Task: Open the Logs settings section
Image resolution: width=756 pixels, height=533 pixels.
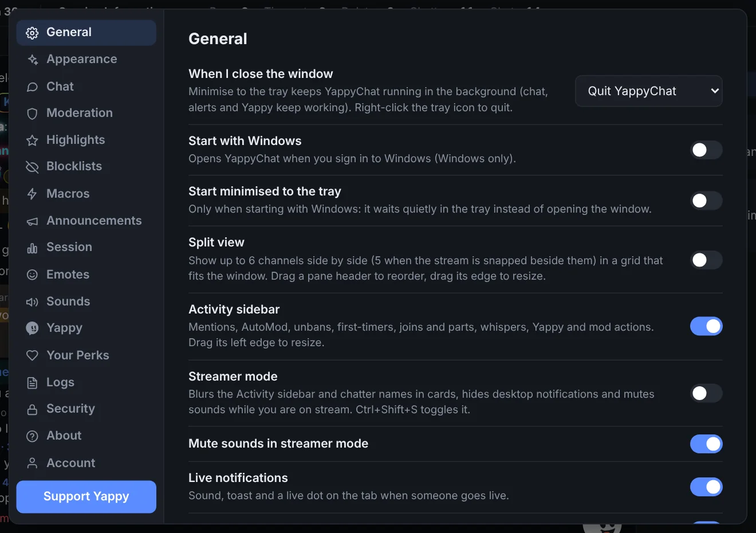Action: tap(86, 382)
